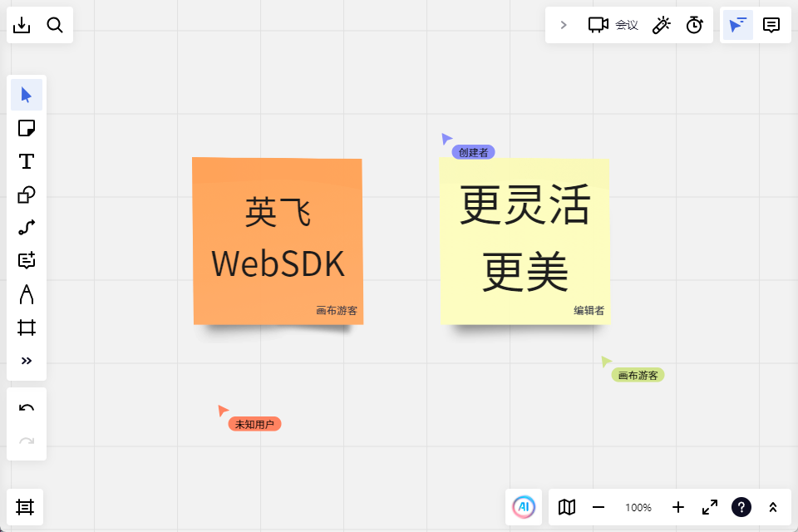This screenshot has width=798, height=532.
Task: Open the frames list button at bottom left
Action: coord(25,507)
